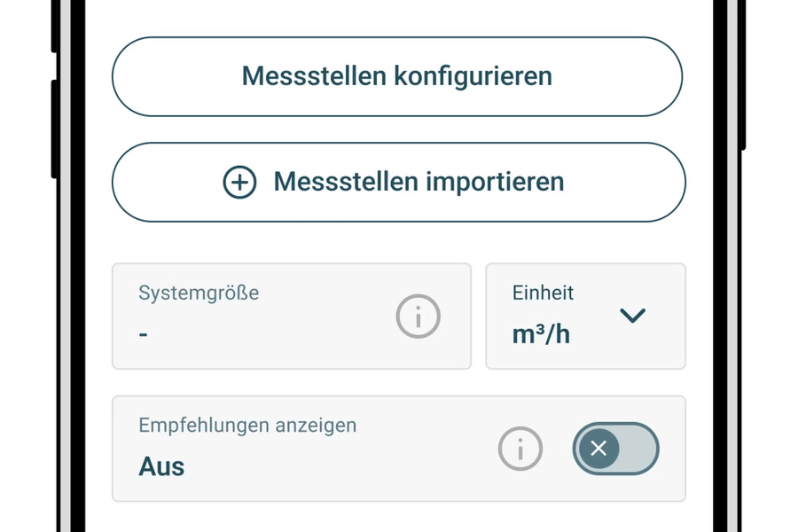Open the unit selection to change m³/h
Screen dimensions: 798x532
pyautogui.click(x=585, y=316)
